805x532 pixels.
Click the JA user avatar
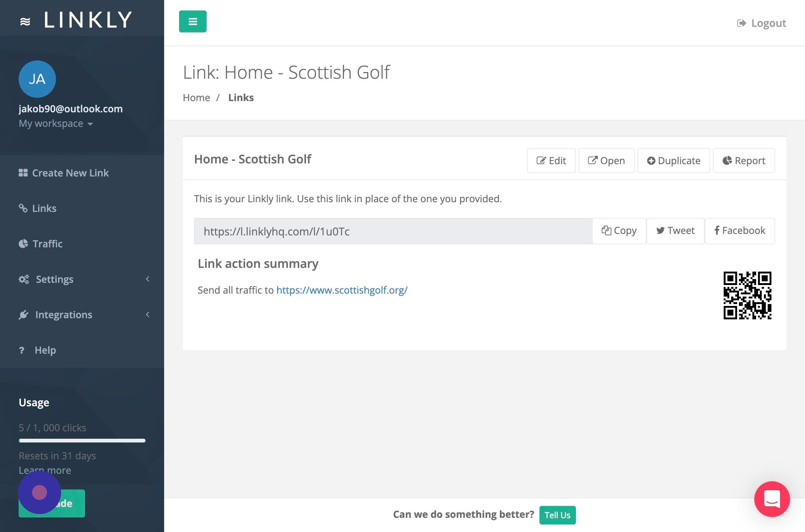coord(37,79)
